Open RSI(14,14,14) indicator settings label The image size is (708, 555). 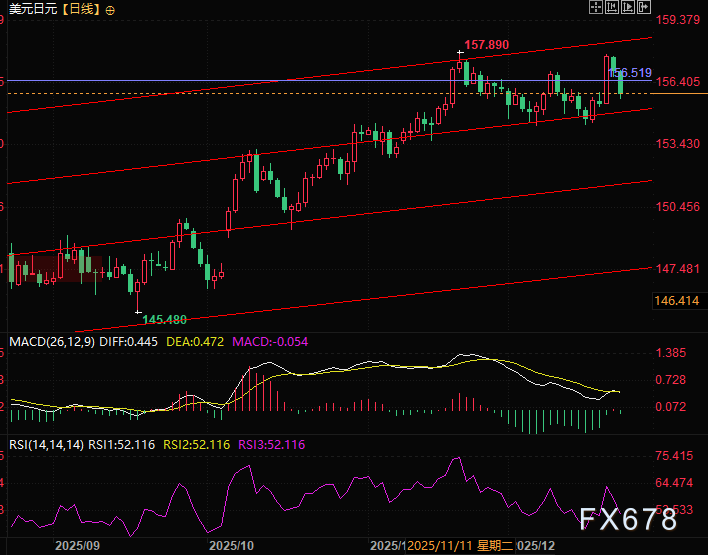[x=46, y=444]
